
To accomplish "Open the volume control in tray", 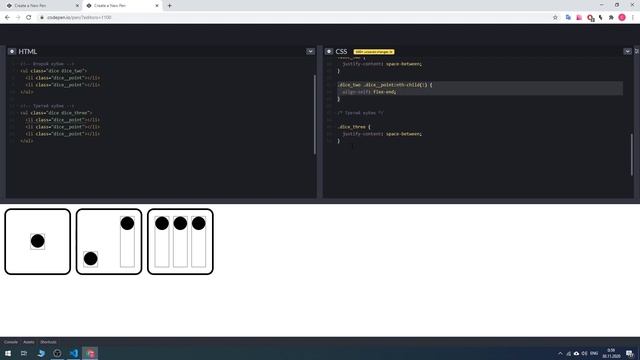I will tap(584, 353).
